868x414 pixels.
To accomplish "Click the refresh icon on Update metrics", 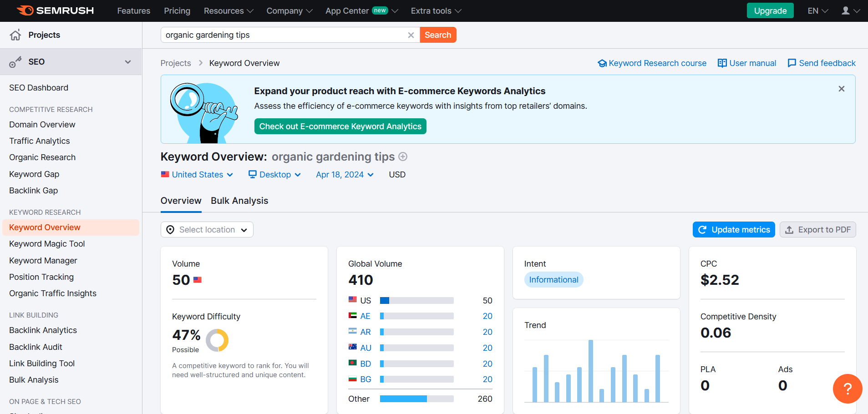I will click(x=702, y=230).
